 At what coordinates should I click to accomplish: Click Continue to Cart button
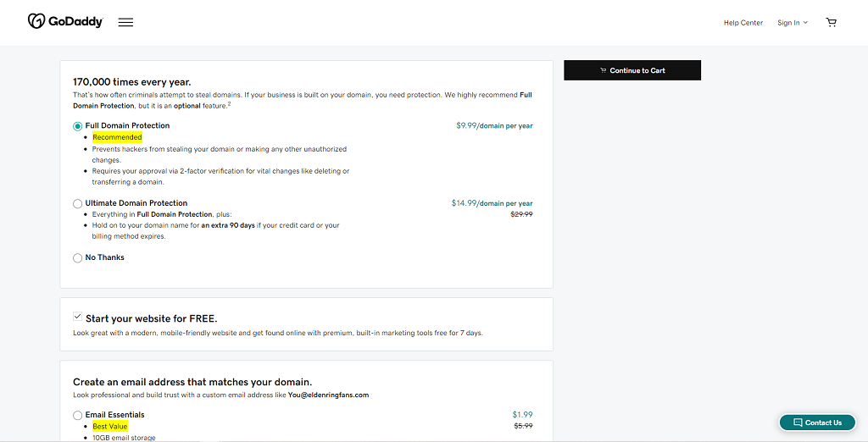click(632, 70)
